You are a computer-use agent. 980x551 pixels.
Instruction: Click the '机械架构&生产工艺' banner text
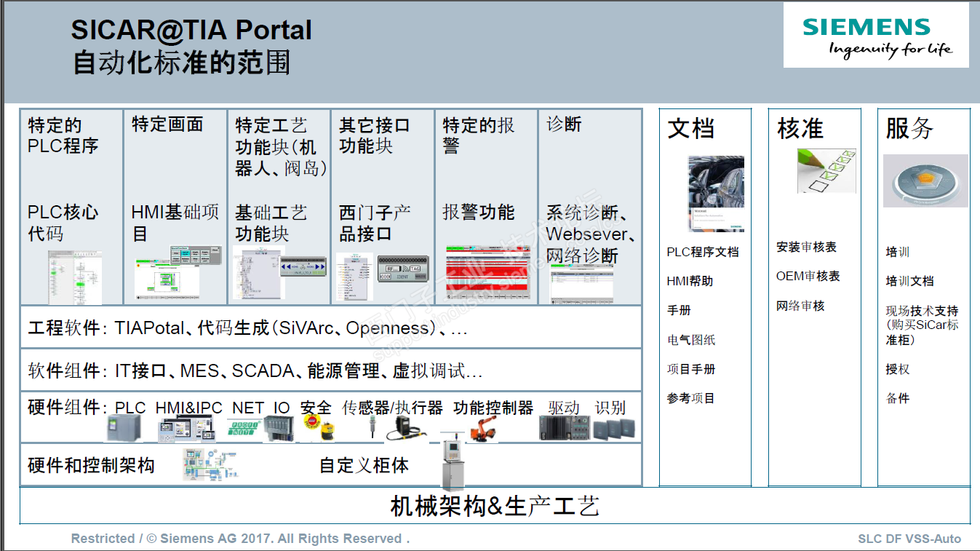pos(495,506)
